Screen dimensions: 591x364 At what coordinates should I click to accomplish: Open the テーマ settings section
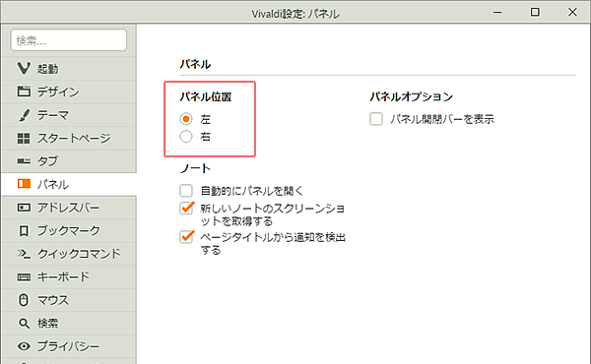[69, 115]
